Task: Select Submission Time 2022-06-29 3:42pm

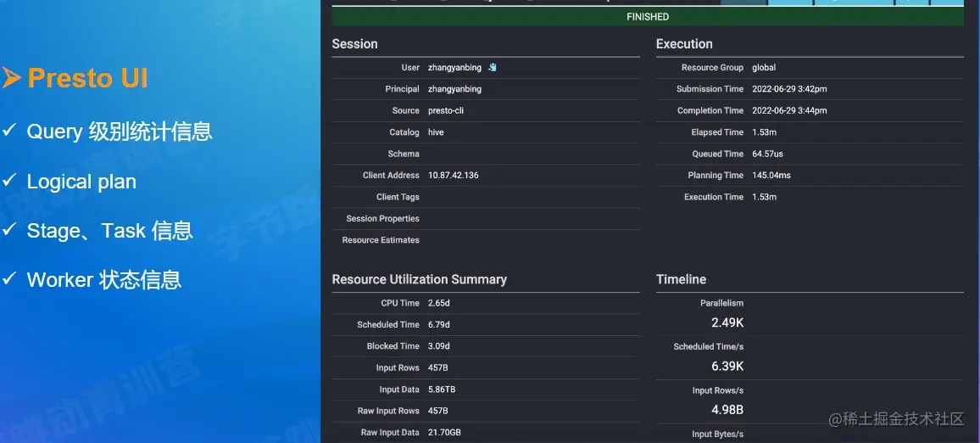Action: (789, 89)
